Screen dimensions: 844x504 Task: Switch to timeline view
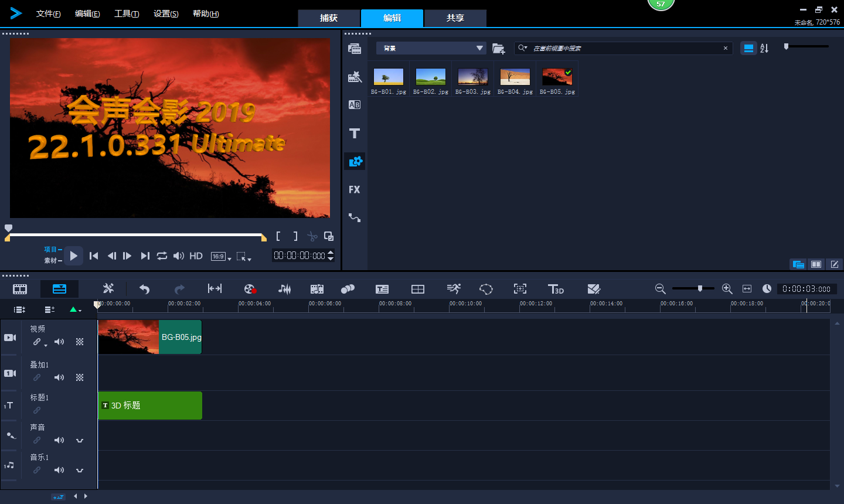point(59,289)
